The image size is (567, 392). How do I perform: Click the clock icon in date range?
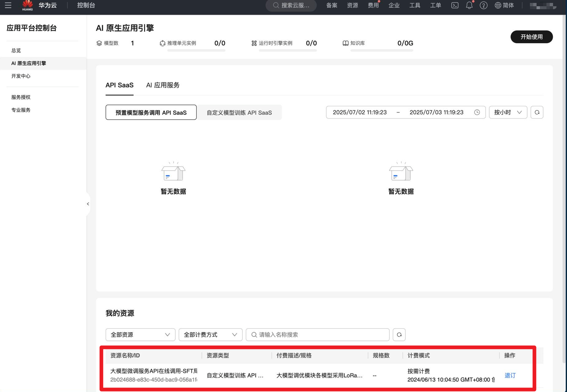(477, 113)
